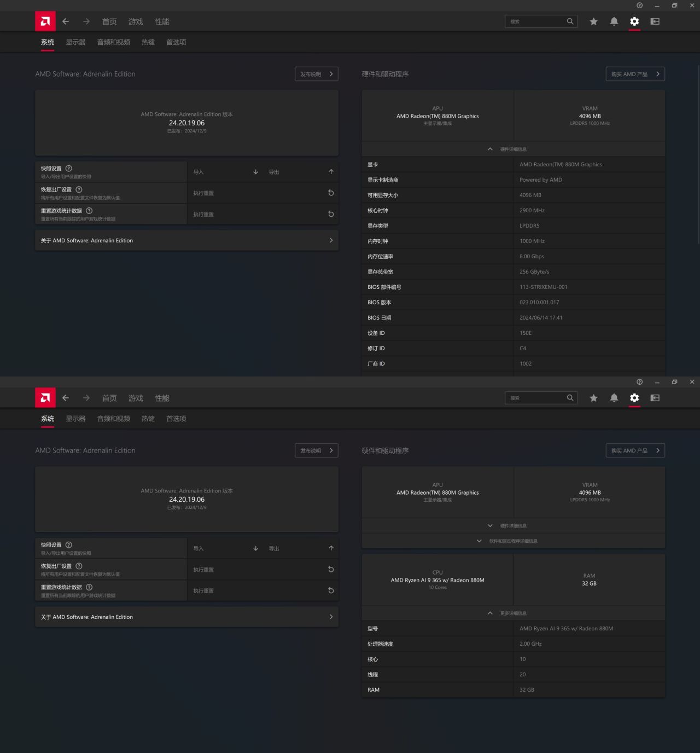This screenshot has height=753, width=700.
Task: Click the forward arrow in the upper window
Action: pos(86,21)
